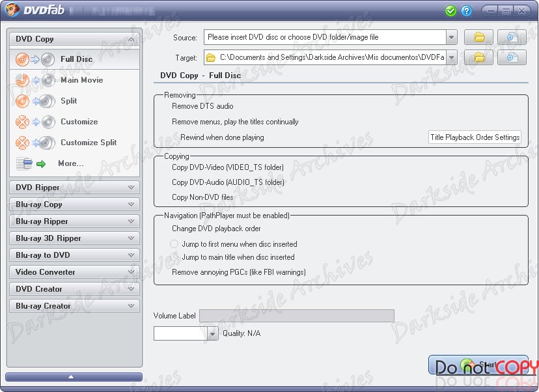Click the green checkmark status icon
This screenshot has width=539, height=392.
coord(450,11)
